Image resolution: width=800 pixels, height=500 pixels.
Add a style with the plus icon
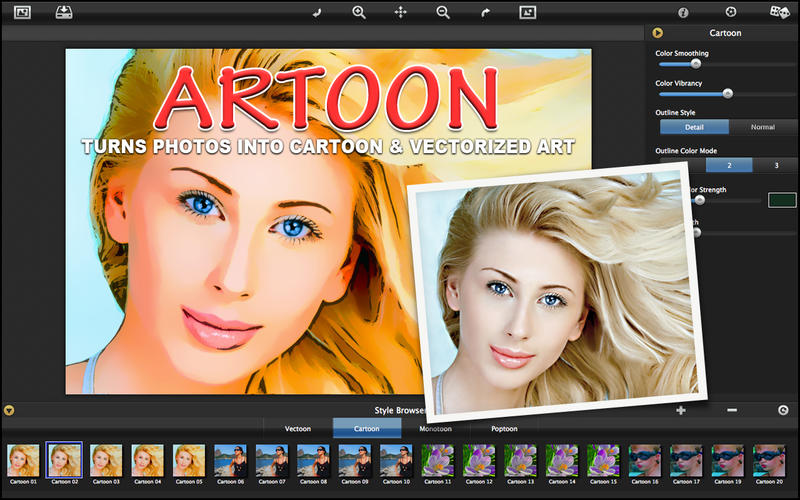point(681,410)
